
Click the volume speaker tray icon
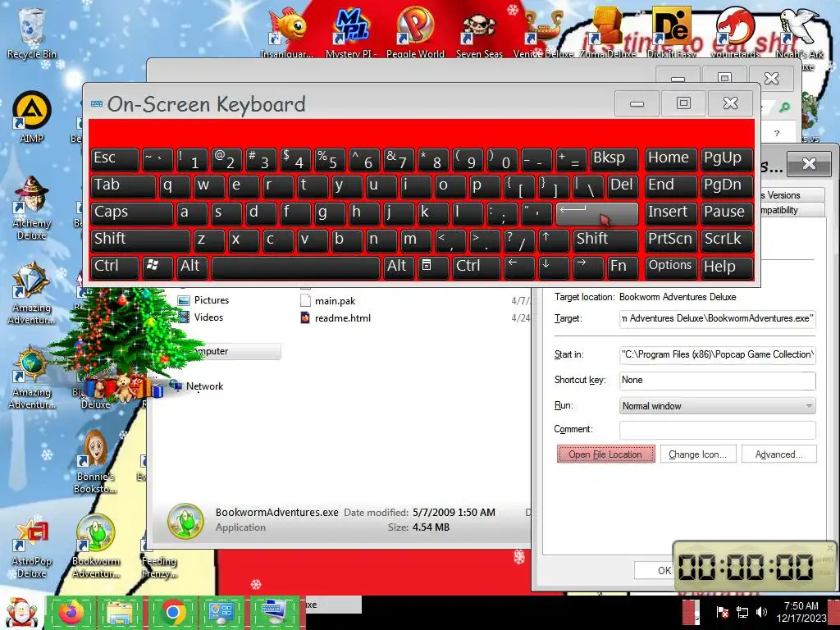pyautogui.click(x=761, y=612)
